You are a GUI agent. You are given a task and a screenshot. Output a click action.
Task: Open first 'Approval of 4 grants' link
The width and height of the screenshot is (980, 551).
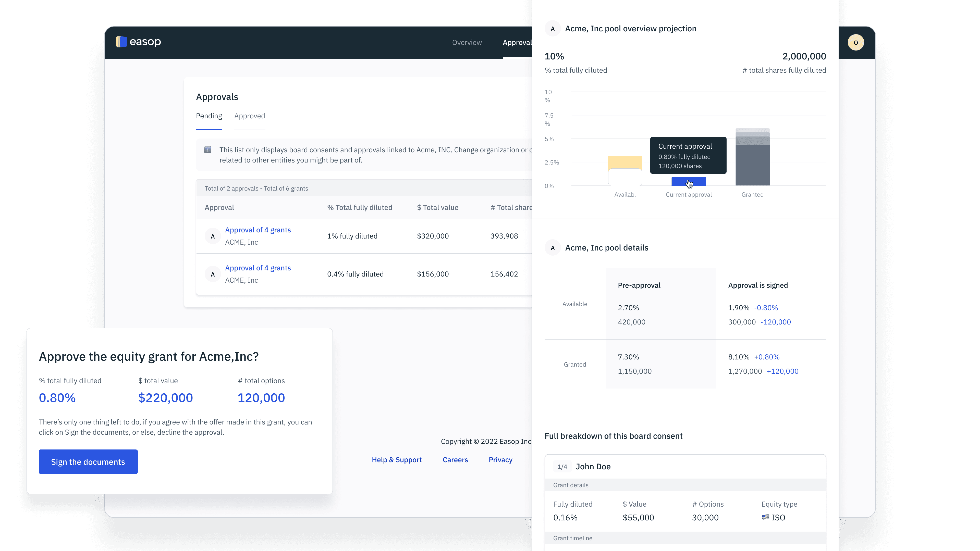click(x=258, y=230)
